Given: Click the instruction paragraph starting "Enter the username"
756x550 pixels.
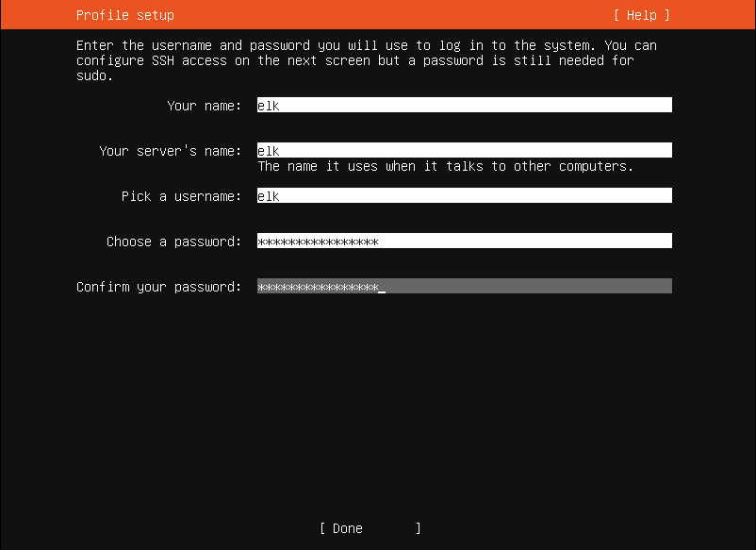Looking at the screenshot, I should coord(367,60).
